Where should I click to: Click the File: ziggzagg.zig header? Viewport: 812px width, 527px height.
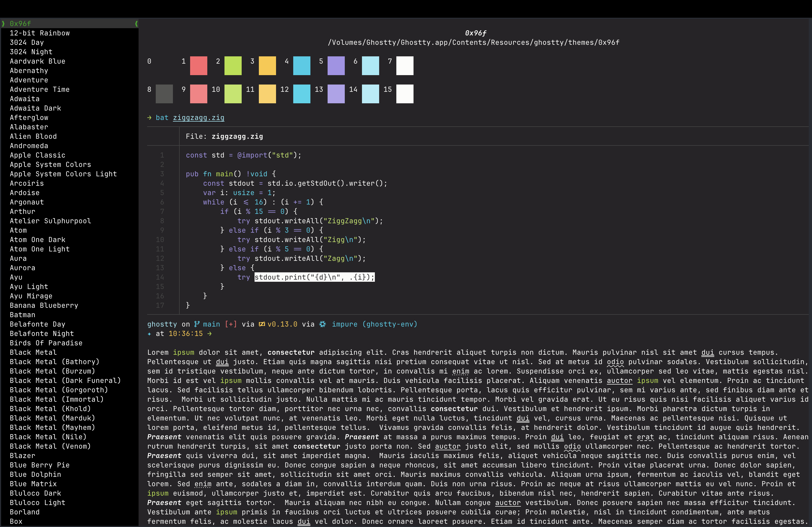224,136
